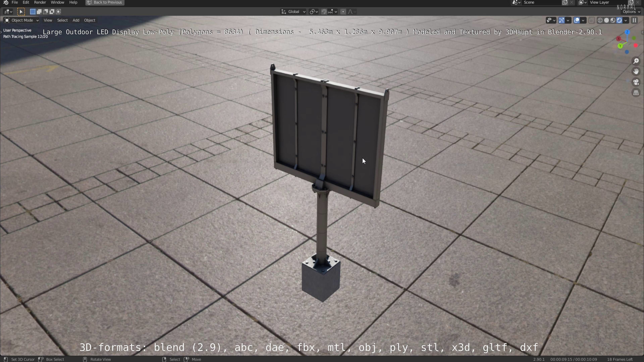The image size is (644, 362).
Task: Open the overlays settings dropdown arrow
Action: (583, 20)
